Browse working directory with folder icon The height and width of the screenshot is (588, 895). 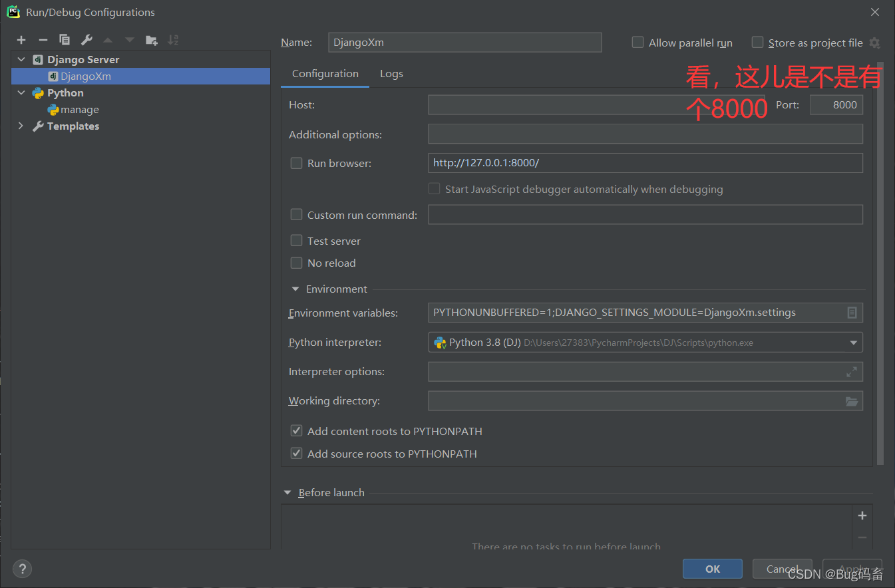(852, 401)
